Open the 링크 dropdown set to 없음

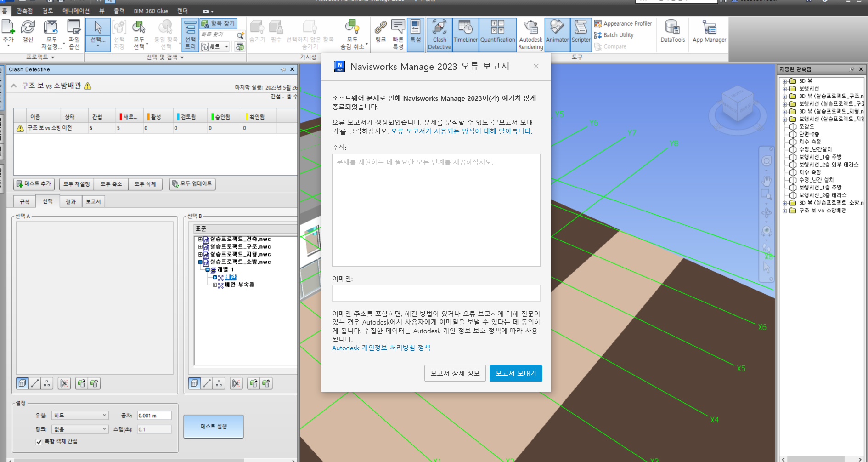[79, 429]
